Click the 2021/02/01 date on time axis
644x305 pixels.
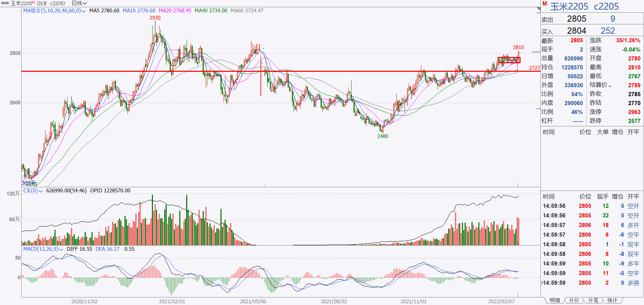click(x=172, y=302)
